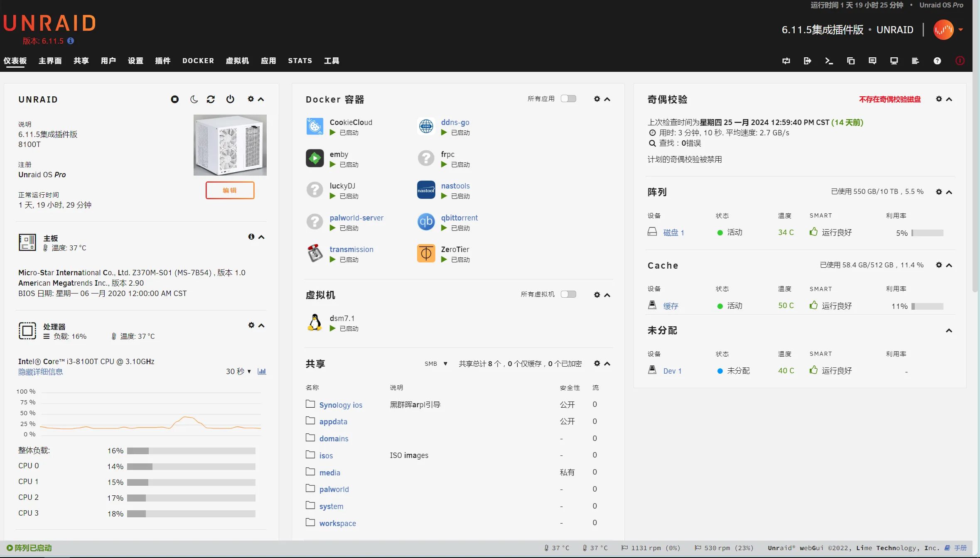Click the version info icon under logo

pos(71,41)
